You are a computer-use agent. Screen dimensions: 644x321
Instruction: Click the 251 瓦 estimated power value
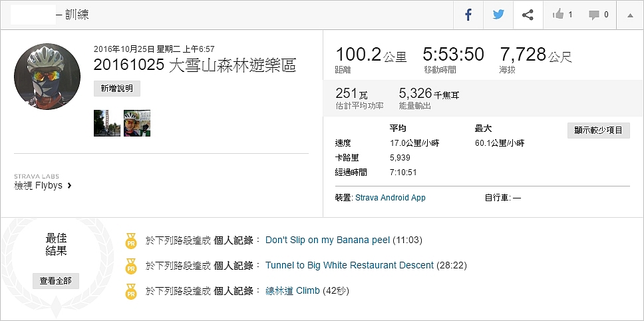click(x=351, y=94)
